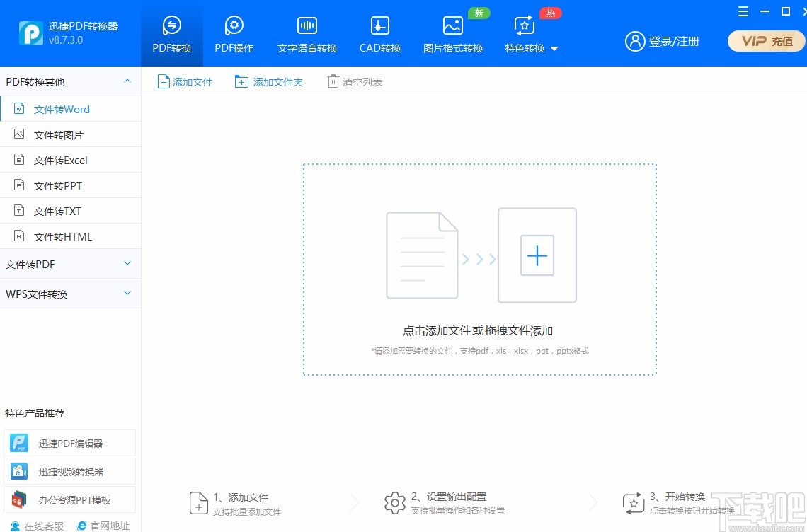Click the 1、添加文件 step text
Viewport: 807px width, 532px height.
[x=241, y=497]
